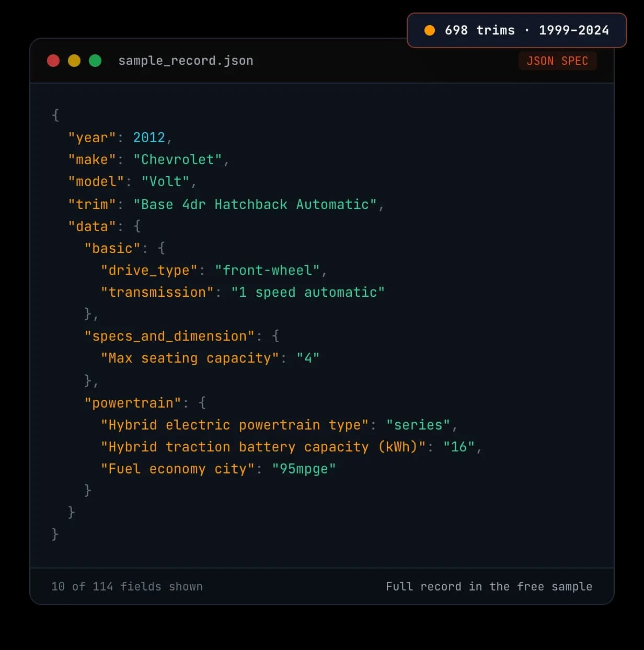Collapse the "data" object brace
The height and width of the screenshot is (650, 644).
137,226
